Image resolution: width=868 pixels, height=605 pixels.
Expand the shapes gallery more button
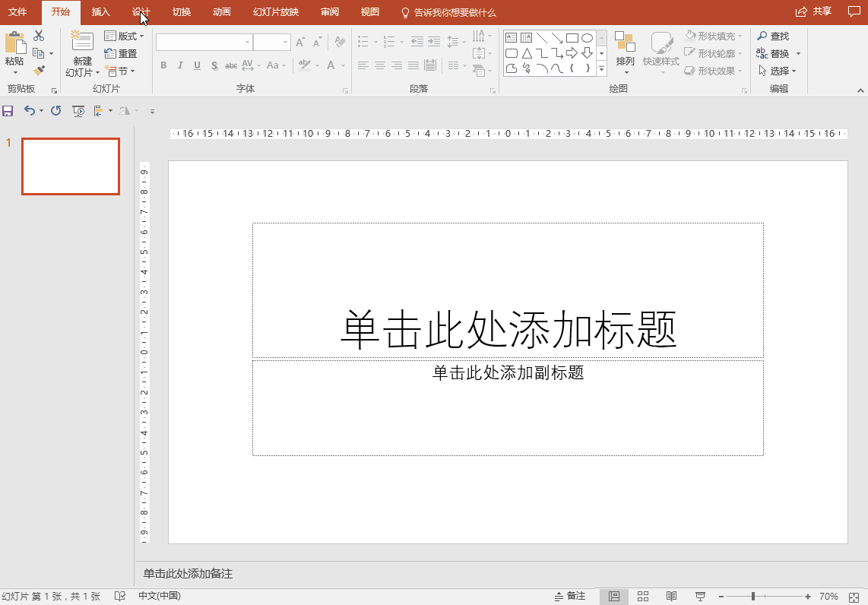click(601, 69)
